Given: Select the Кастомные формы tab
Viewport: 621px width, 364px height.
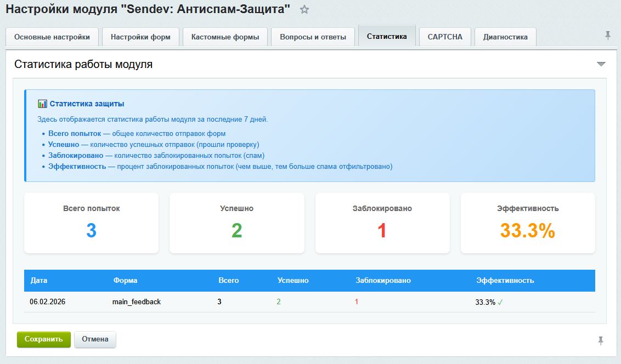Looking at the screenshot, I should (225, 36).
